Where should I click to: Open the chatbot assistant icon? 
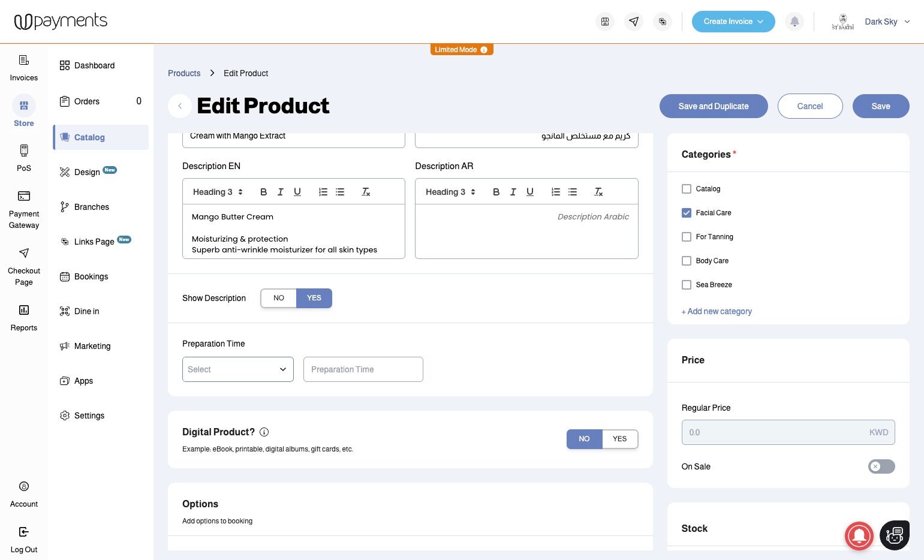click(894, 534)
